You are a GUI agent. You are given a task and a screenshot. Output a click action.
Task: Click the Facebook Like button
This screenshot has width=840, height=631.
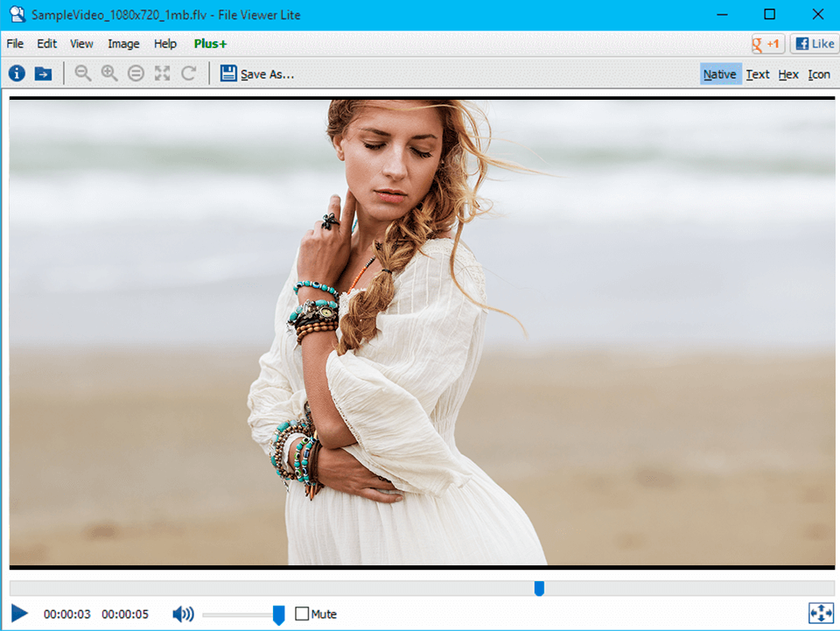tap(814, 43)
